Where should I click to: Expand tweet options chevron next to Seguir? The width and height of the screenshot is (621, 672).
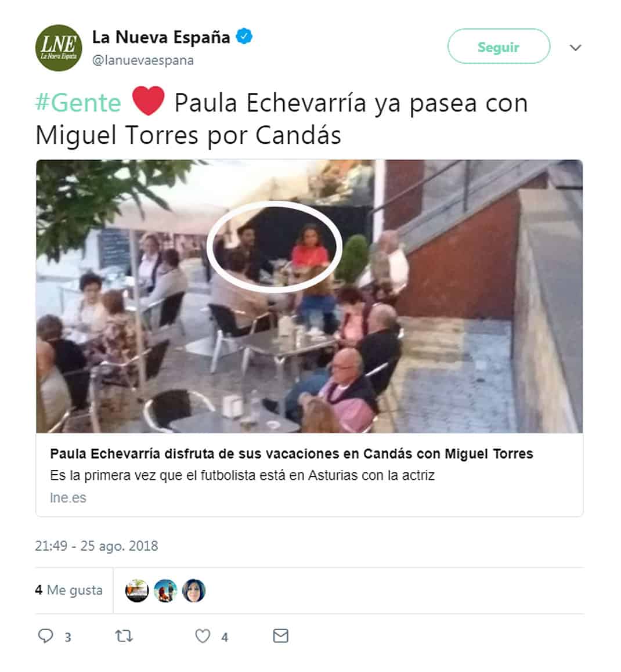(576, 47)
